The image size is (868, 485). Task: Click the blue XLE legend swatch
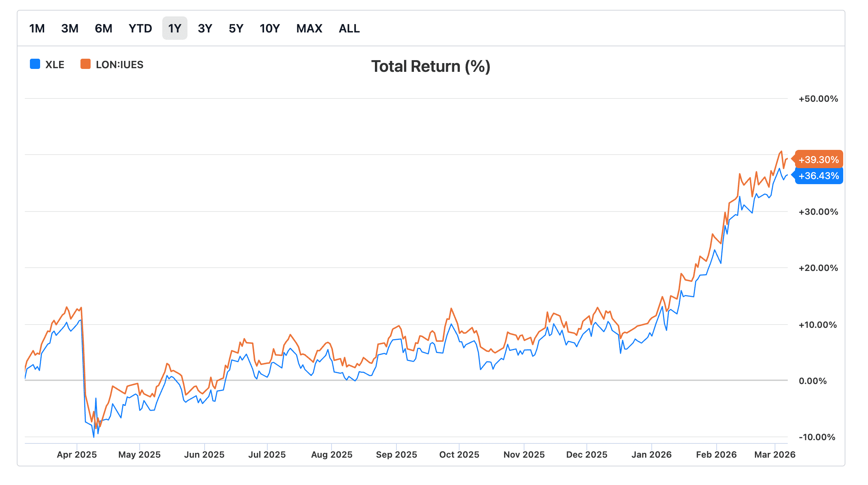35,64
